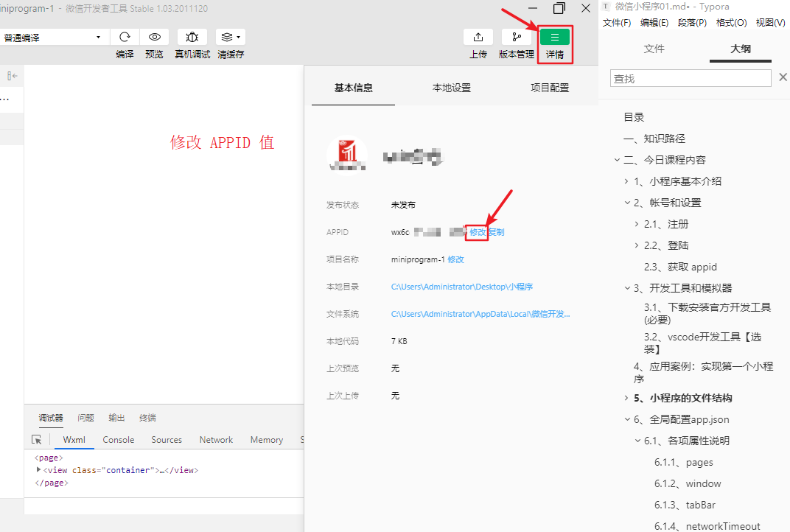Select the 问题 panel tab
The height and width of the screenshot is (532, 790).
[x=85, y=418]
